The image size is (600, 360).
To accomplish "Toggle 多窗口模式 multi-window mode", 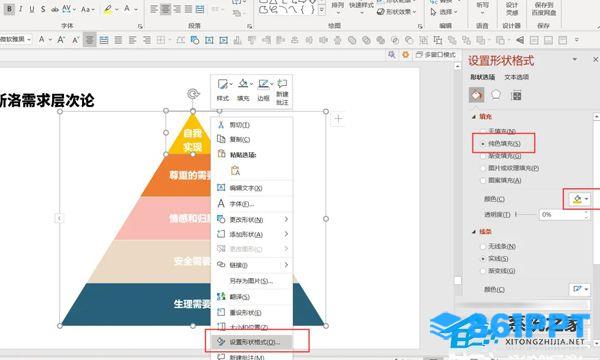I will click(436, 55).
